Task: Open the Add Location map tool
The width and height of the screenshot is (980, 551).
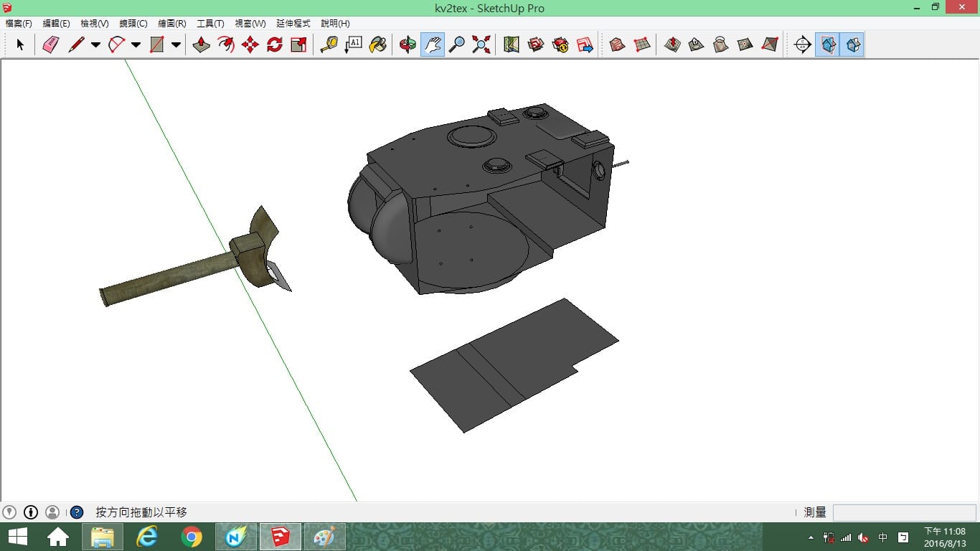Action: click(x=511, y=44)
